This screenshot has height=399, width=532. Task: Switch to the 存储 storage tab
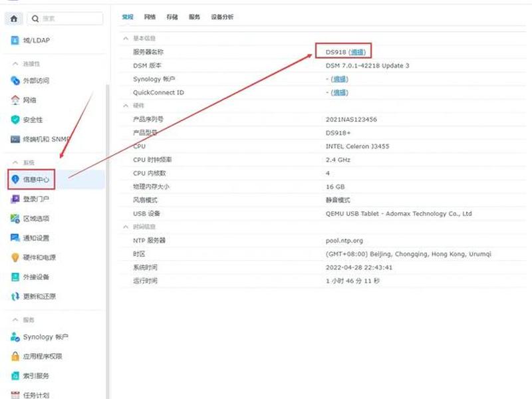click(x=172, y=17)
